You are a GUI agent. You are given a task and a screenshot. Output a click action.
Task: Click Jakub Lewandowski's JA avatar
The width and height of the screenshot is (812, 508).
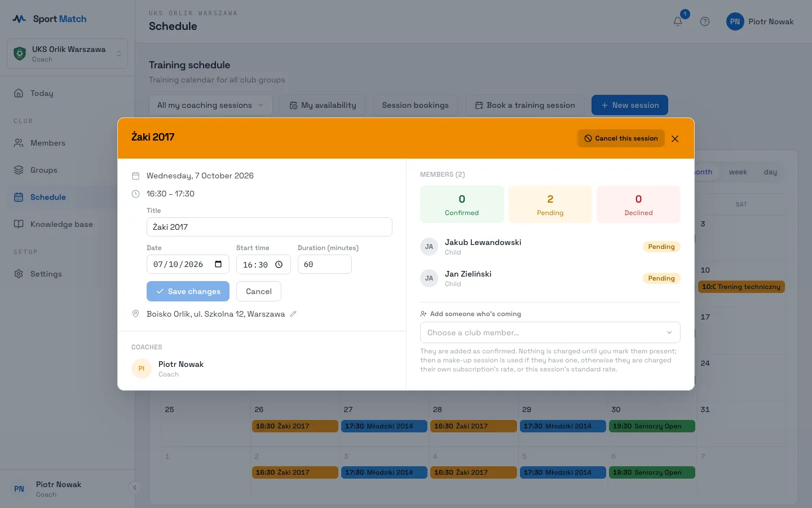429,247
